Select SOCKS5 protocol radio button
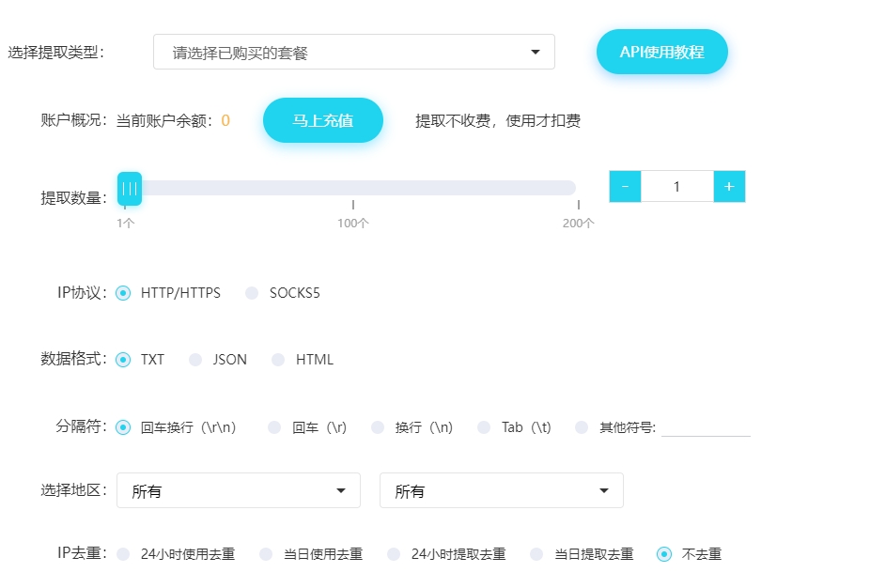The image size is (870, 588). pyautogui.click(x=252, y=293)
